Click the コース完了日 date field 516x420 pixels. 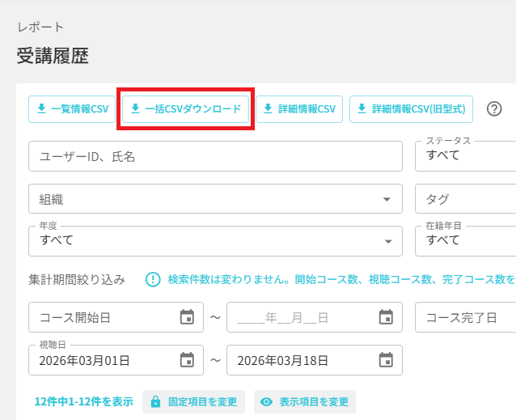pyautogui.click(x=466, y=317)
